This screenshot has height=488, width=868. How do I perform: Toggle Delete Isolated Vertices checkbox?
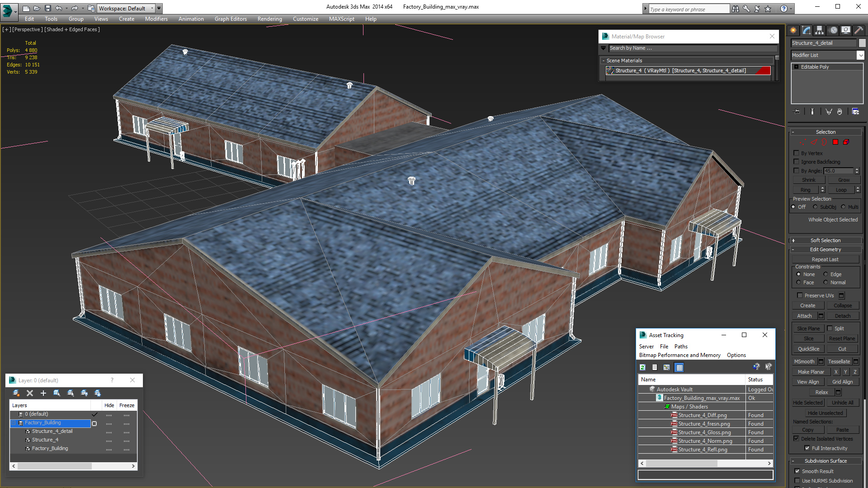(x=796, y=439)
